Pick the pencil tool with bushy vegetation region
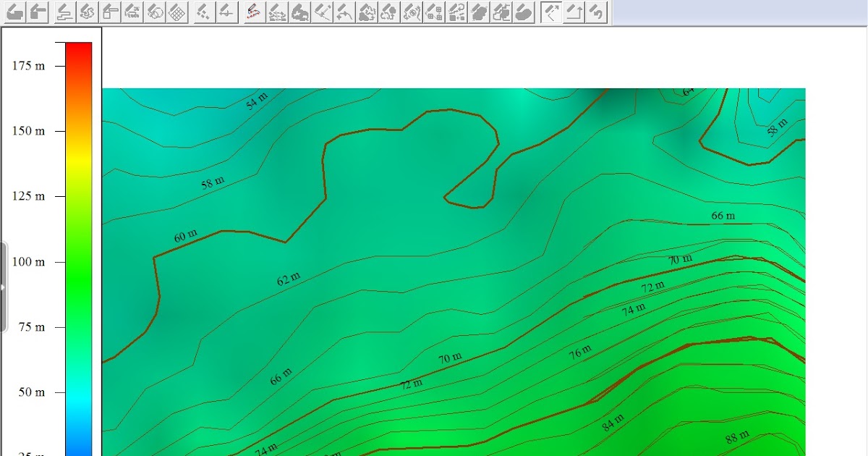The width and height of the screenshot is (868, 456). [x=367, y=12]
